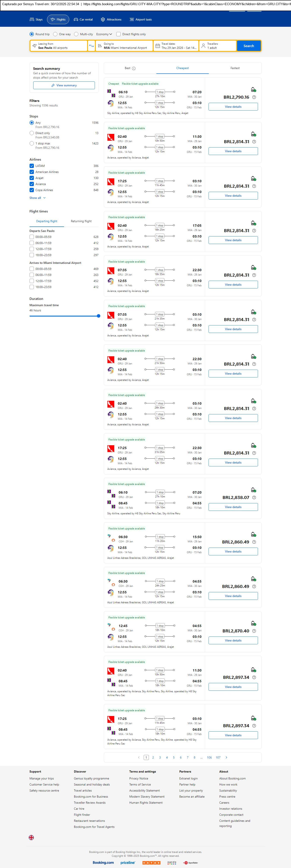Click the UK flag language icon in footer

(x=31, y=837)
